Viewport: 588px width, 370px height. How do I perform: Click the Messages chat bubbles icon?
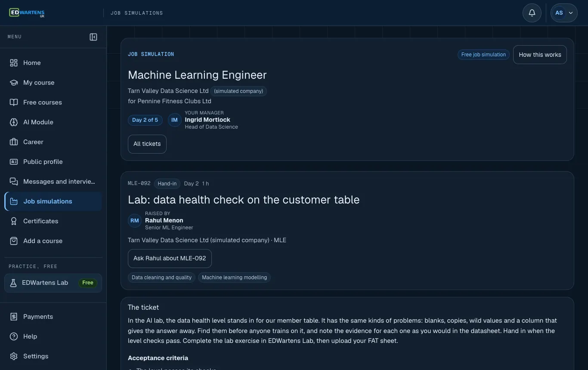(14, 182)
